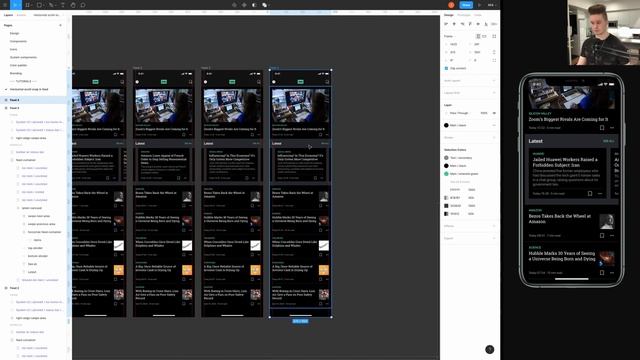Switch to the Layers tab
The image size is (640, 360).
pyautogui.click(x=8, y=15)
